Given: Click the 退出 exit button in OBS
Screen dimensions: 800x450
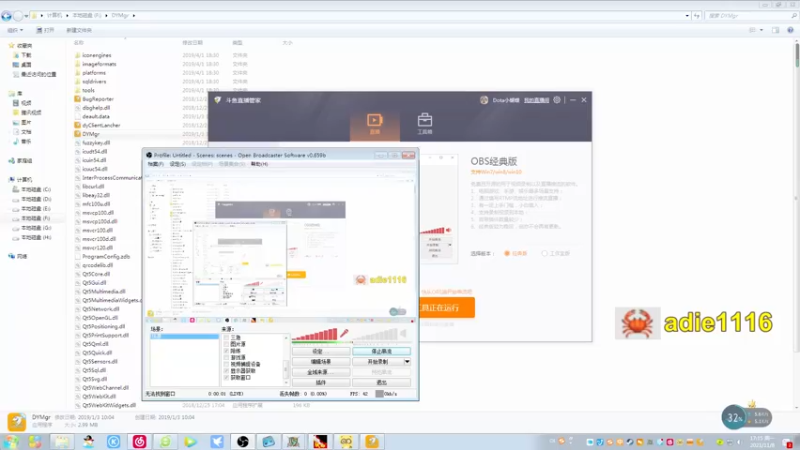Looking at the screenshot, I should tap(381, 382).
